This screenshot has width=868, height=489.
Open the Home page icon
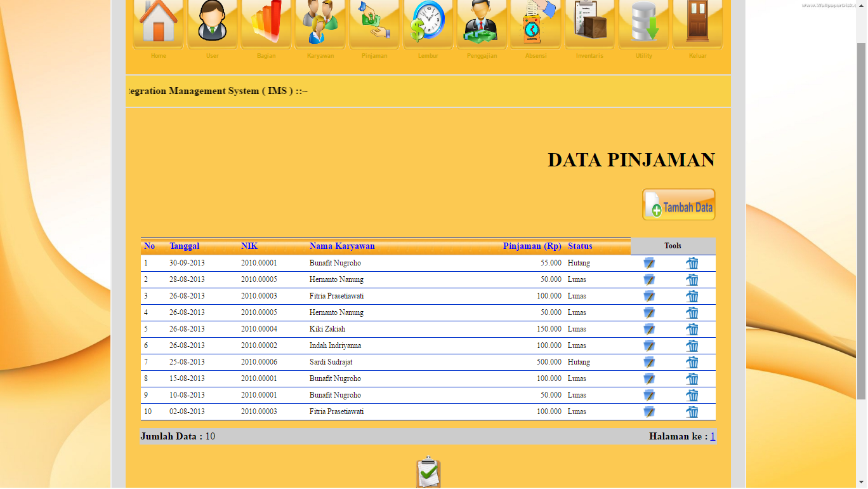pyautogui.click(x=157, y=24)
